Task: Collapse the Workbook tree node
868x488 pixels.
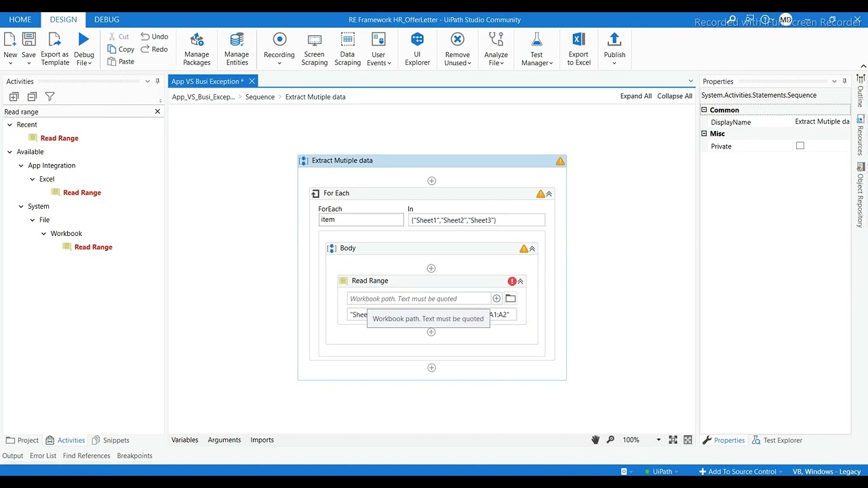Action: tap(44, 233)
